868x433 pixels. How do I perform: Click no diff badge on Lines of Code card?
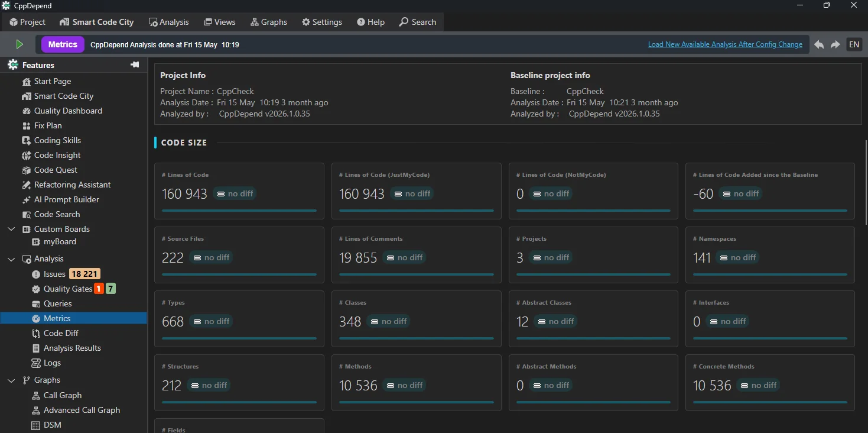(x=235, y=193)
